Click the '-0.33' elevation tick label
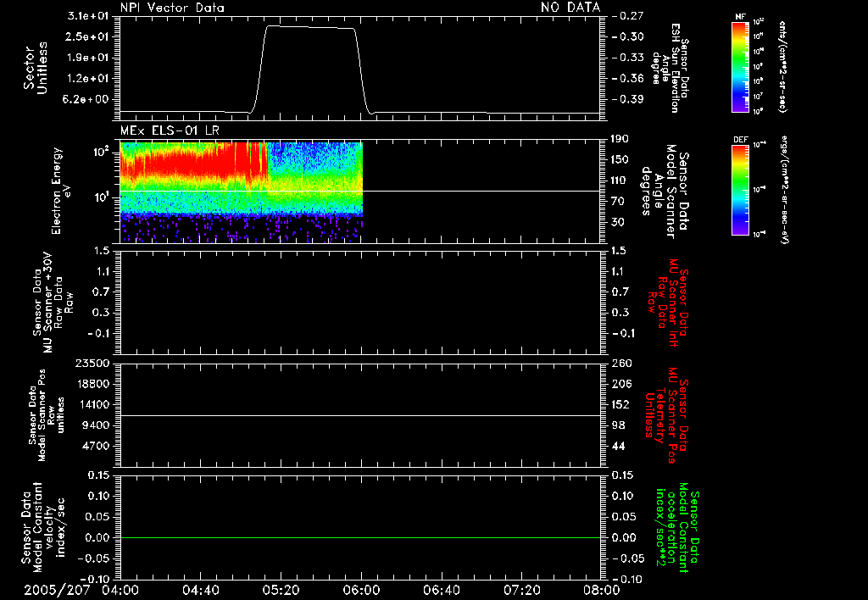Screen dimensions: 868x600 point(628,58)
